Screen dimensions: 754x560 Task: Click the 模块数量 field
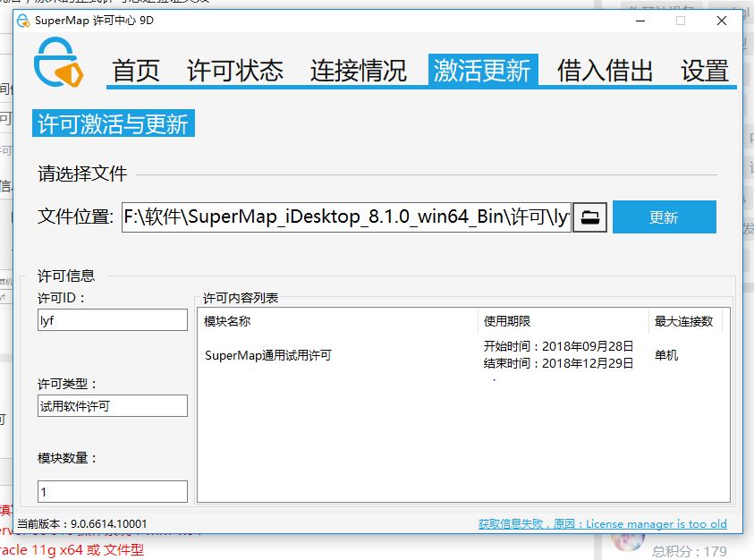point(113,492)
